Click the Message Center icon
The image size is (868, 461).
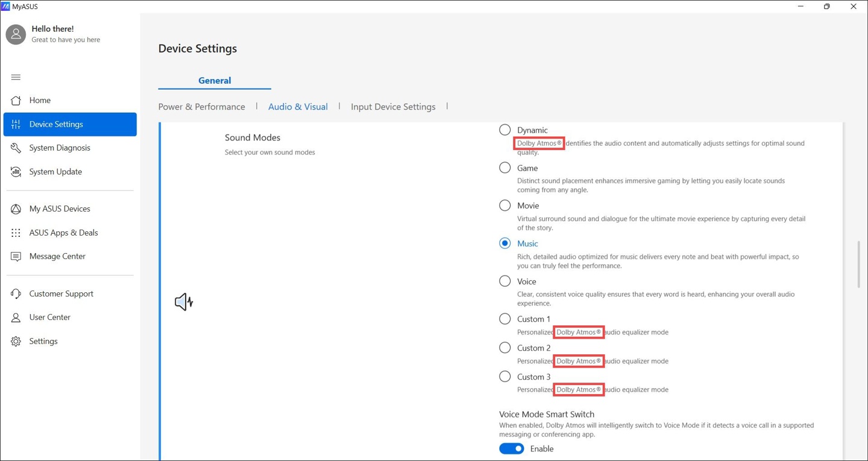point(16,257)
